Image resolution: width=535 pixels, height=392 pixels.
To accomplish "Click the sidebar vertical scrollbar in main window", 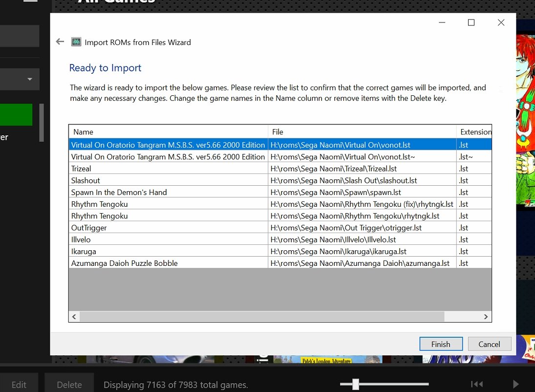I will point(42,123).
